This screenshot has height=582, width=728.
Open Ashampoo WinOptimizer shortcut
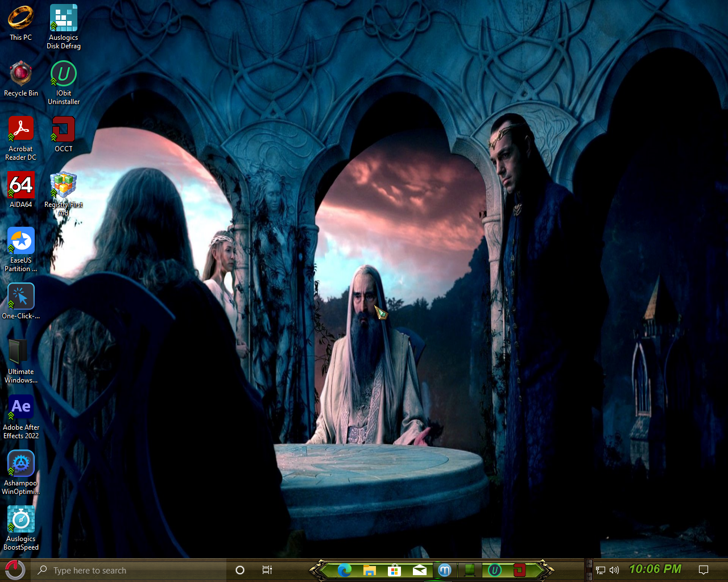click(21, 472)
